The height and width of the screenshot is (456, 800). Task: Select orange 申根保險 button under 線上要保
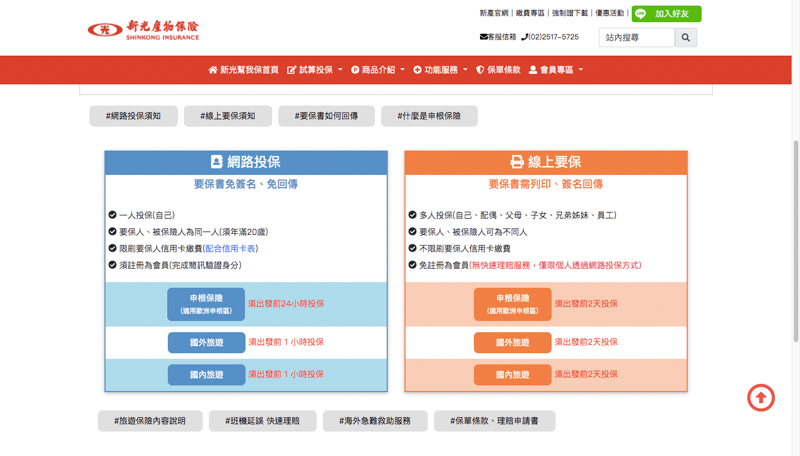pos(513,304)
